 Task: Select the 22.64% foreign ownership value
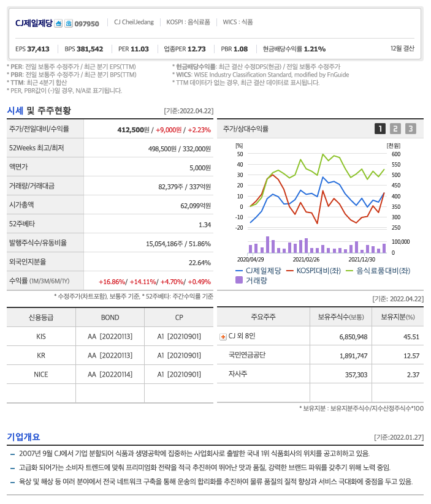tap(200, 263)
